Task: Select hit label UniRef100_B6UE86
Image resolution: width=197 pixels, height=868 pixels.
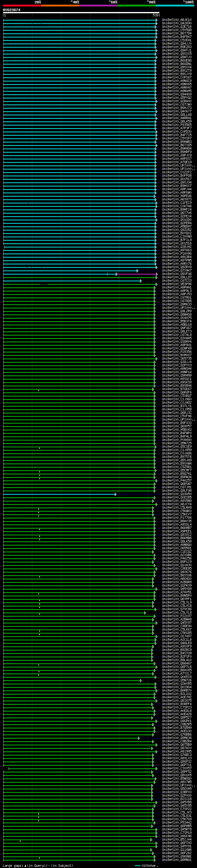Action: (x=177, y=61)
